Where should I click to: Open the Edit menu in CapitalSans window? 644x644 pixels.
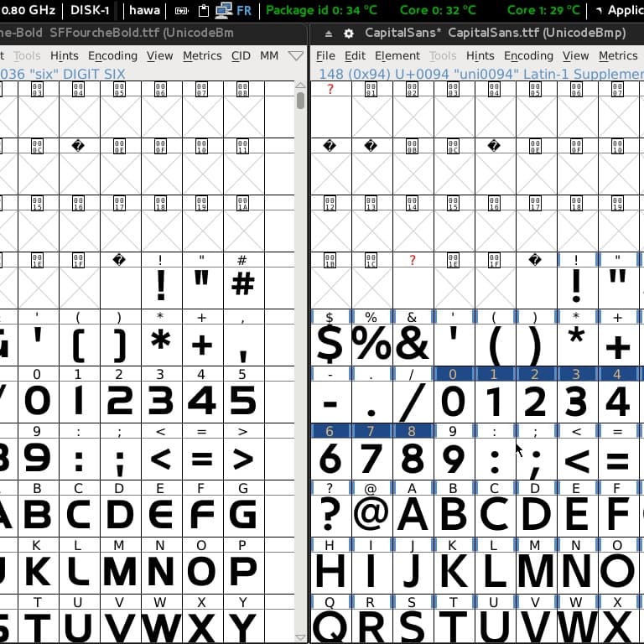click(x=355, y=55)
